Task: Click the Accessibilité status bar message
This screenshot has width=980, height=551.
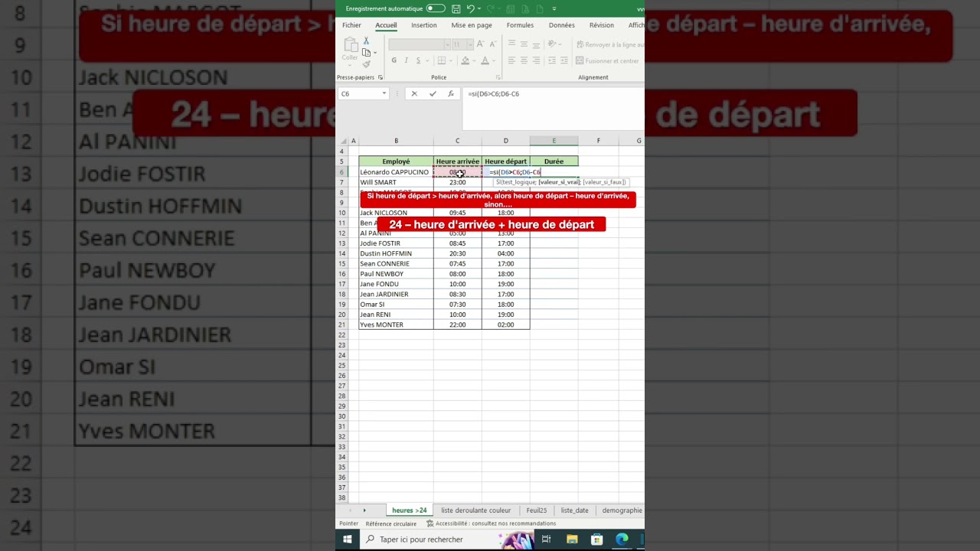Action: [491, 523]
